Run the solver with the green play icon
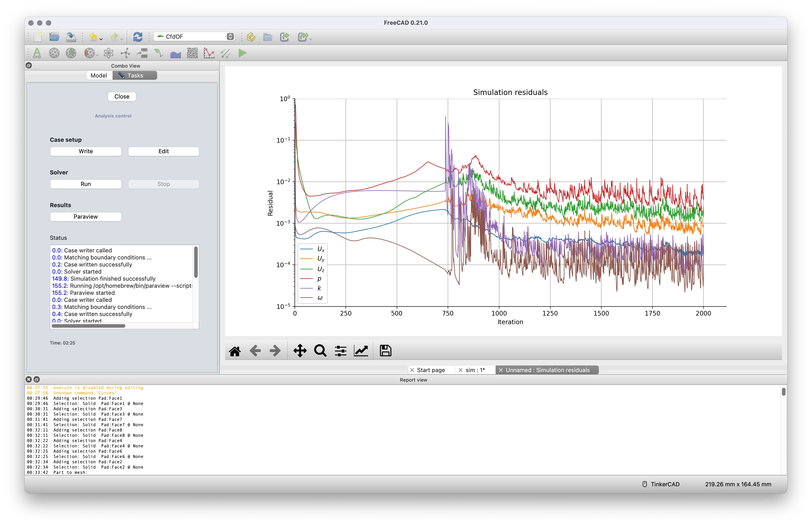Image resolution: width=812 pixels, height=526 pixels. pos(242,53)
